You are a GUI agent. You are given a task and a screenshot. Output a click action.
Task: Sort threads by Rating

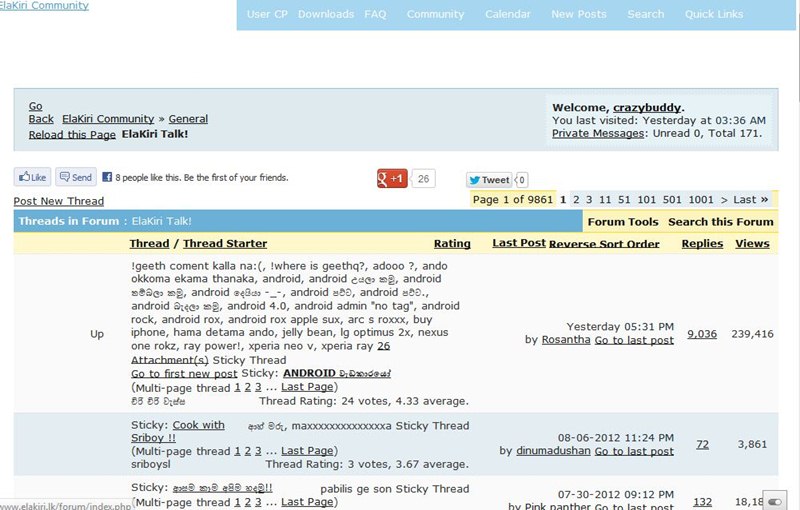[452, 244]
